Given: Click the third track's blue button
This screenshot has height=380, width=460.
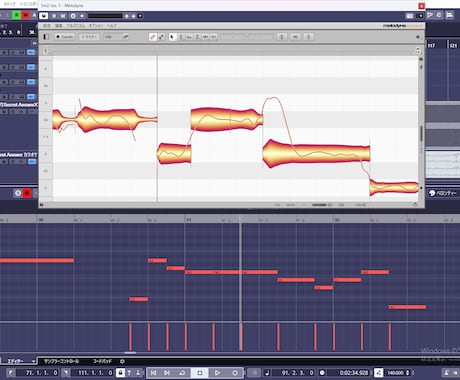Looking at the screenshot, I should 31,82.
